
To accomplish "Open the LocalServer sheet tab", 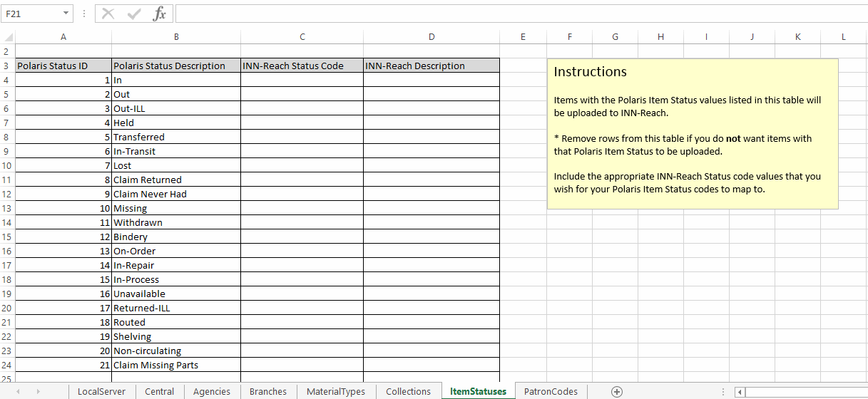I will (x=101, y=391).
